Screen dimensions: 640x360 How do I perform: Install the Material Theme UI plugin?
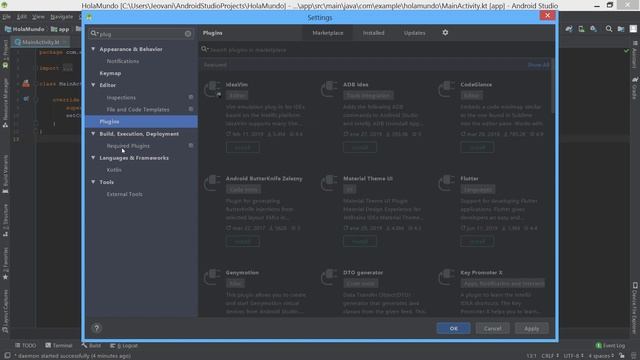tap(360, 241)
